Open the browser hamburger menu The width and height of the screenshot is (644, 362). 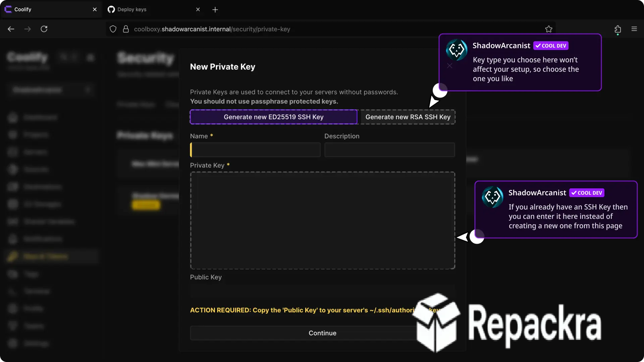tap(634, 29)
